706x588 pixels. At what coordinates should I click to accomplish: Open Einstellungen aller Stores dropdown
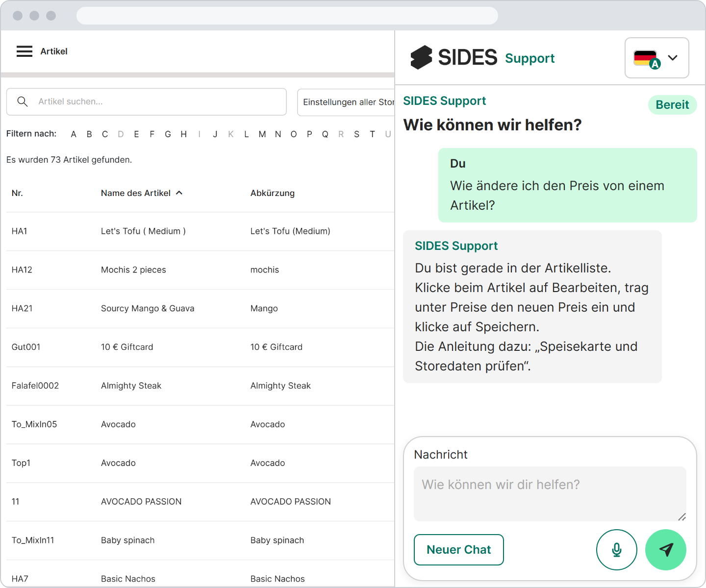point(346,102)
